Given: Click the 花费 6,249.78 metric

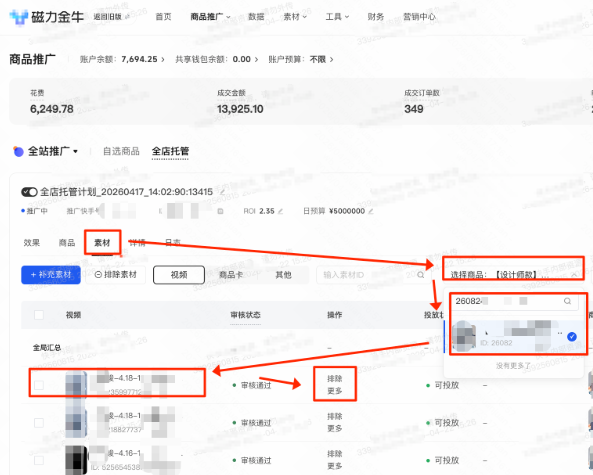Looking at the screenshot, I should coord(52,102).
